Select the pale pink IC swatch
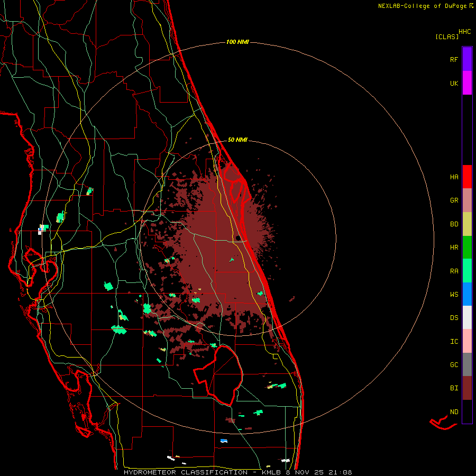Viewport: 476px width, 476px height. [467, 341]
